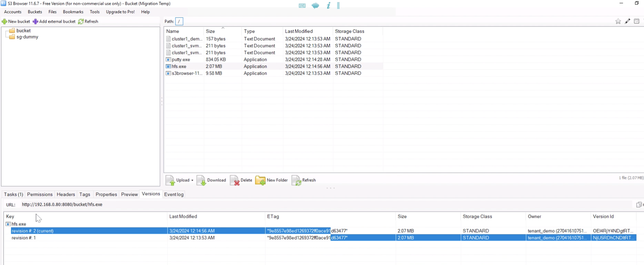Expand the sg-dummy bucket folder
The width and height of the screenshot is (644, 265).
click(27, 37)
